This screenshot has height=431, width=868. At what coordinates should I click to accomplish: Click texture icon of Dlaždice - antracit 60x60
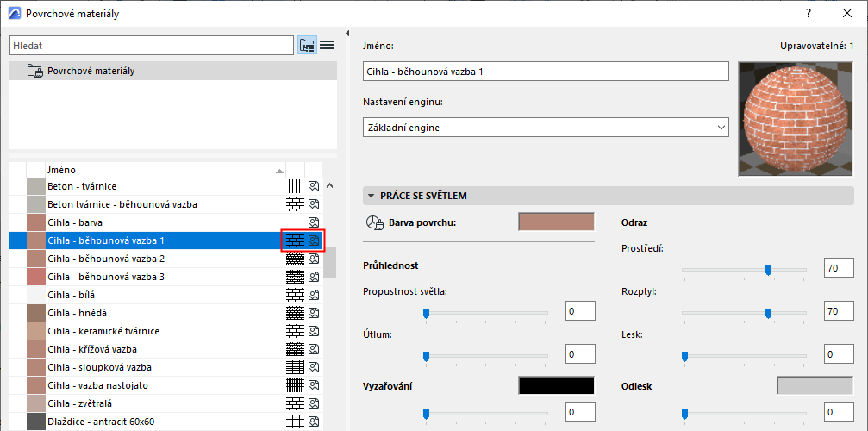[314, 421]
